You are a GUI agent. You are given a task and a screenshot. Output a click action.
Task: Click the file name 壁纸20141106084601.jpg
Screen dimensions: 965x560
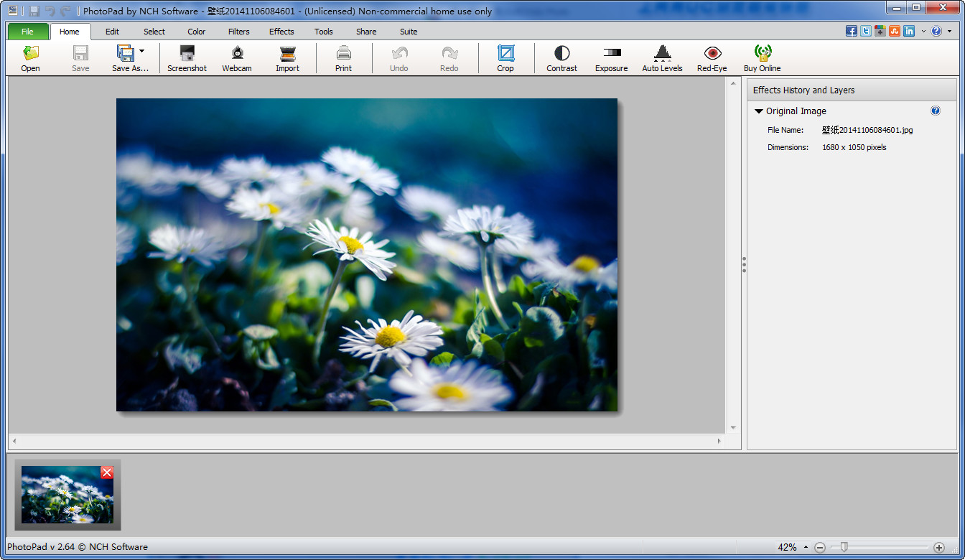(867, 130)
